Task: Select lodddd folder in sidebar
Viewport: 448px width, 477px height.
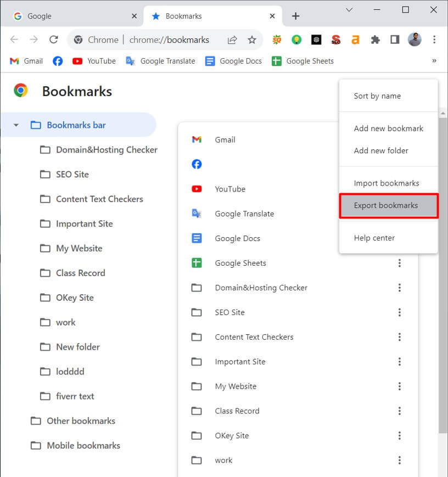Action: click(x=62, y=372)
